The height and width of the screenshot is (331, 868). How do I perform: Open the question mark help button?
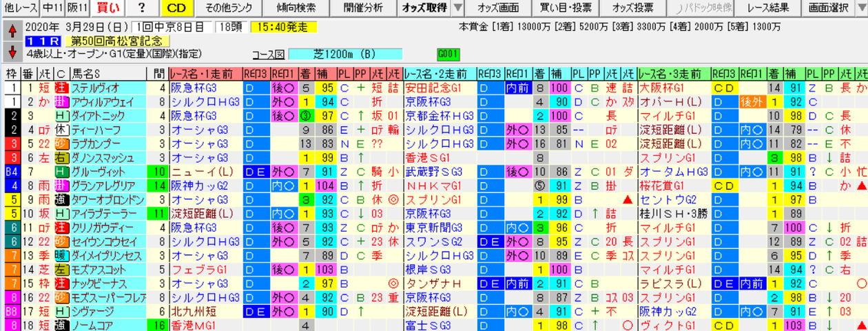[141, 8]
